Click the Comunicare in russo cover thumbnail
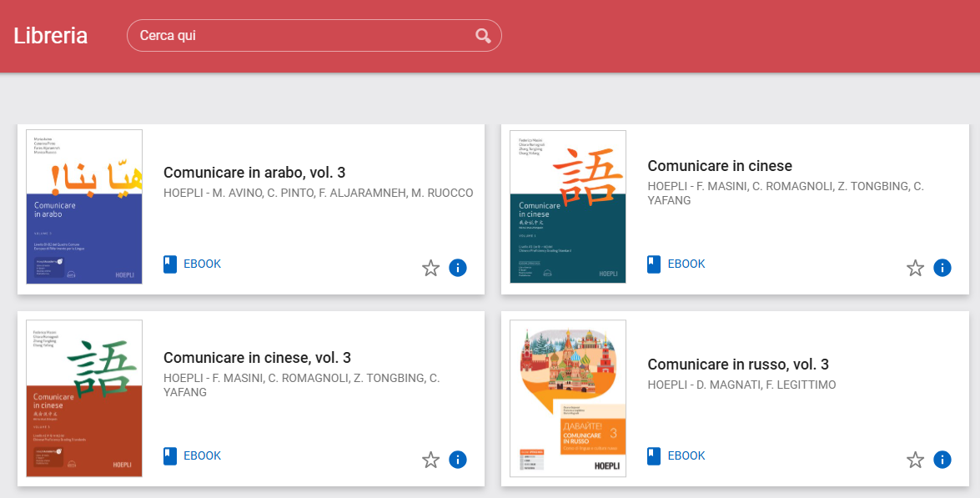The width and height of the screenshot is (980, 498). 567,398
